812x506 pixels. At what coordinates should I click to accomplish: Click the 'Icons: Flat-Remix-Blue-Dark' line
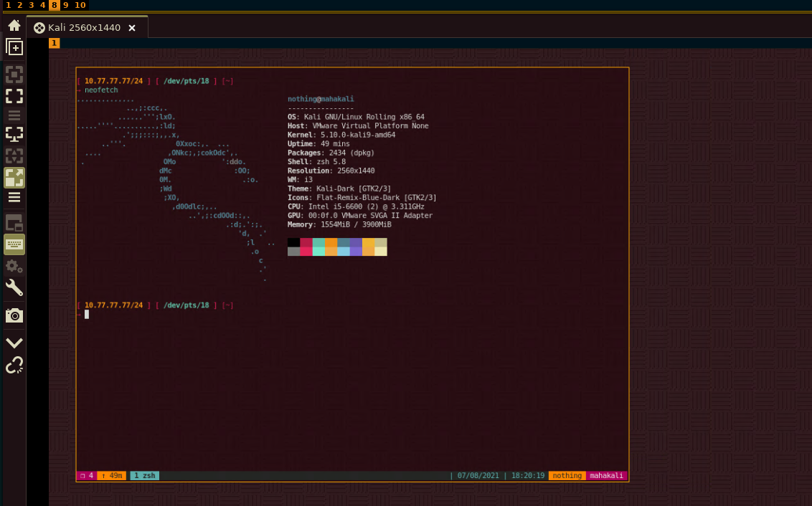(x=362, y=198)
